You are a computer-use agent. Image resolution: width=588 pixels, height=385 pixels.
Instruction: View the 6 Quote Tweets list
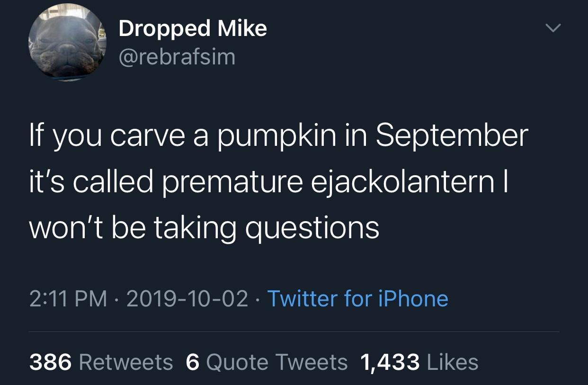267,362
